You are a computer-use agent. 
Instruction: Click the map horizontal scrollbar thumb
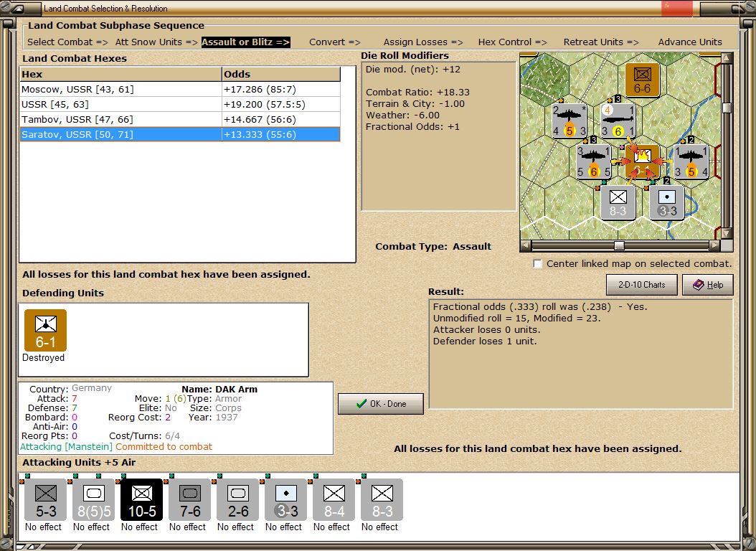pos(619,246)
